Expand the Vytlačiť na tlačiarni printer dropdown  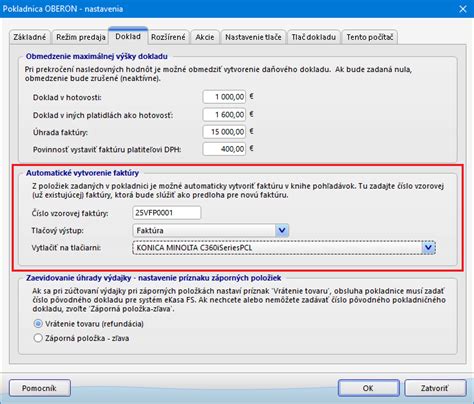click(x=428, y=248)
